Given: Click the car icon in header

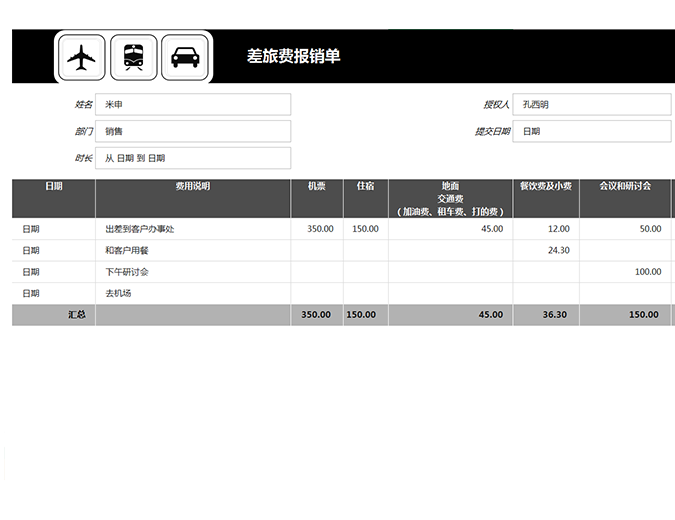Looking at the screenshot, I should point(185,57).
